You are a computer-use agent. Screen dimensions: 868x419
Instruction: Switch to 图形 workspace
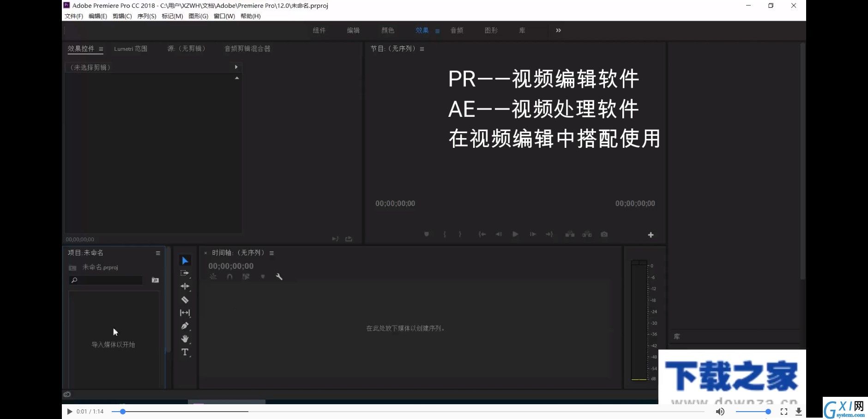point(491,30)
